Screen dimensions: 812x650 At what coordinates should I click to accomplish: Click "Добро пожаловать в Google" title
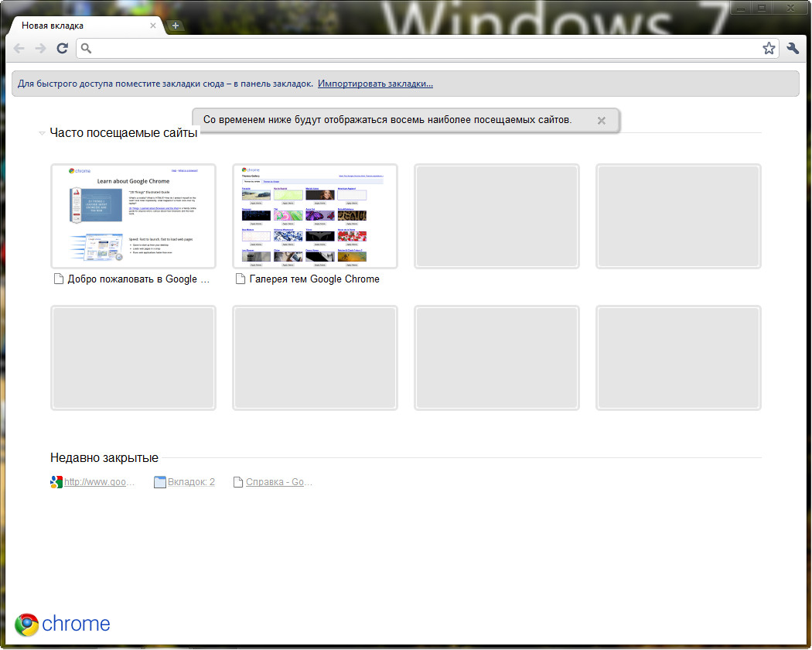[x=138, y=279]
